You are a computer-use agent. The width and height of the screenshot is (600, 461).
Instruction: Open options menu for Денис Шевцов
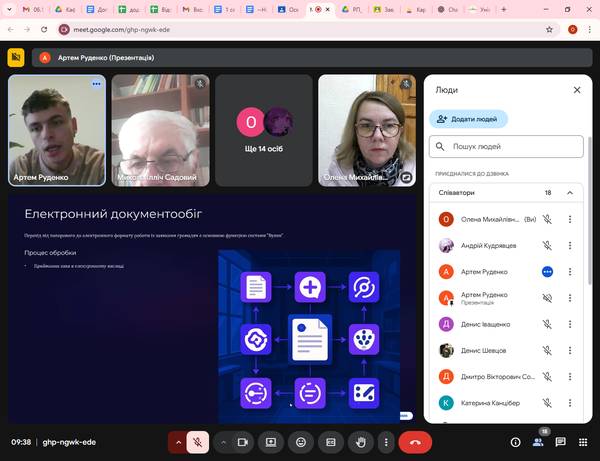tap(570, 351)
